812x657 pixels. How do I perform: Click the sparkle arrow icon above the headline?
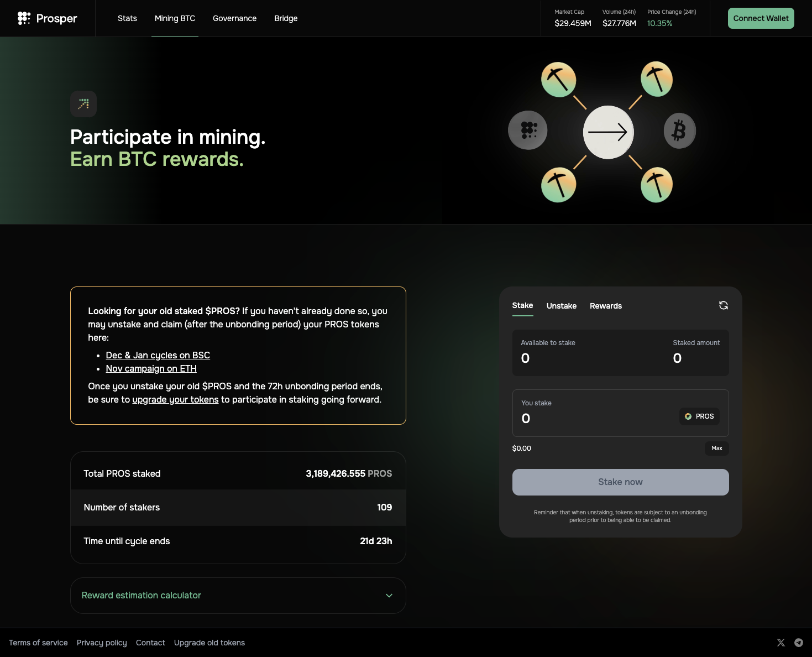(x=83, y=104)
